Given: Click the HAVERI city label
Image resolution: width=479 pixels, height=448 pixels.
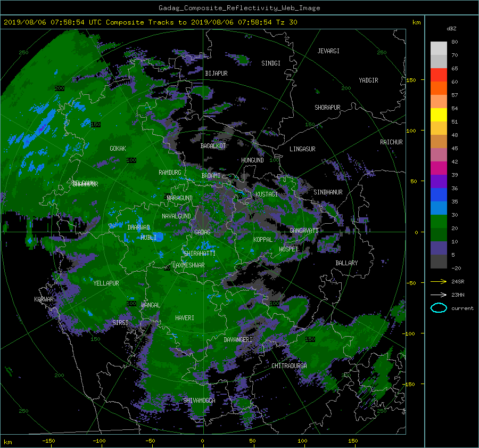Looking at the screenshot, I should pos(185,318).
